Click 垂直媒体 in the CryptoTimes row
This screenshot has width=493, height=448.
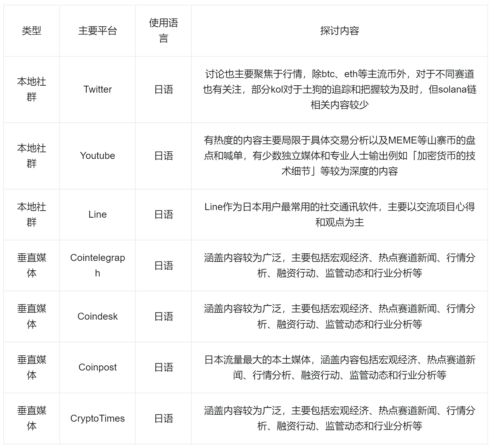[32, 418]
